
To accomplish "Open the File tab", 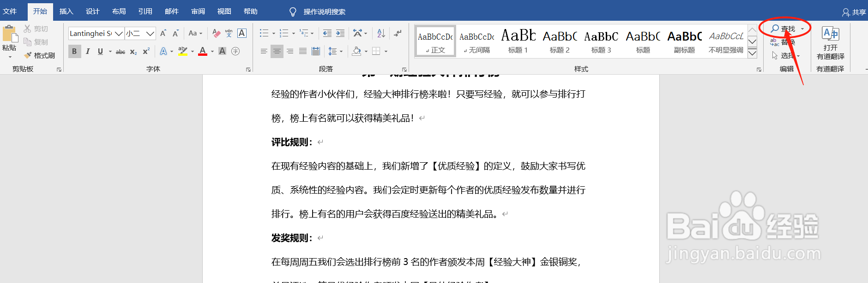I will pos(10,12).
